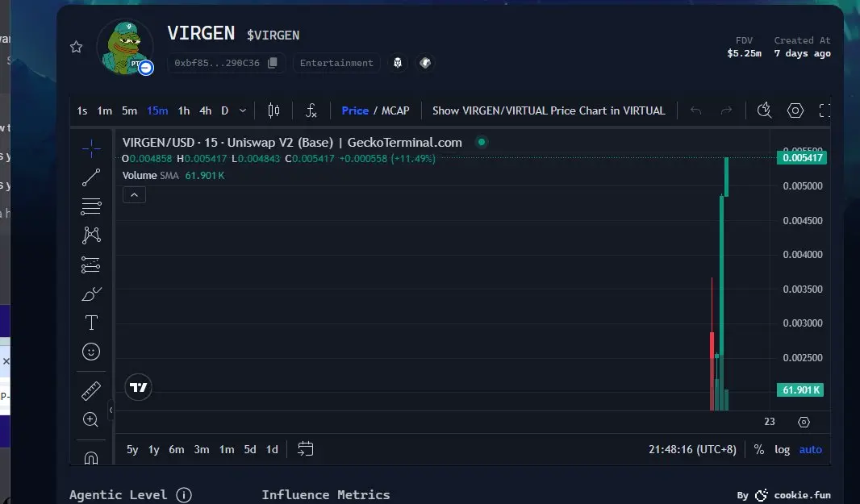
Task: Select the pattern drawing tool
Action: [91, 235]
